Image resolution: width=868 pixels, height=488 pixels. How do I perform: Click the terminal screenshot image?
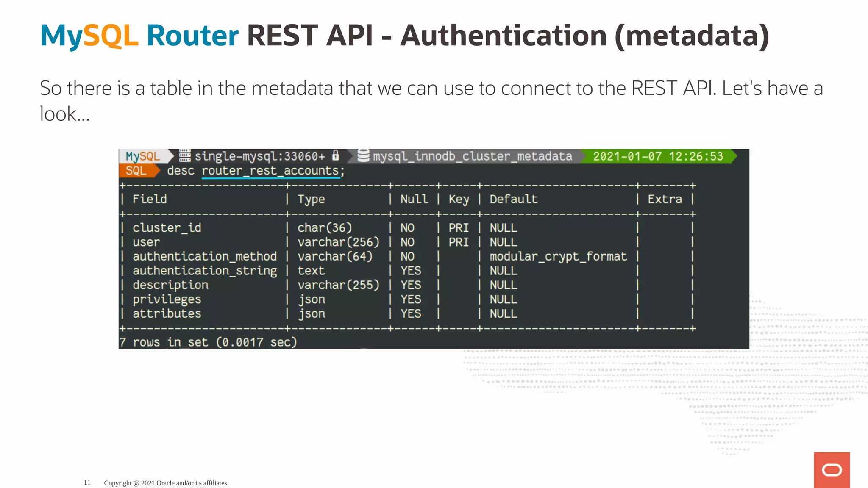point(434,249)
